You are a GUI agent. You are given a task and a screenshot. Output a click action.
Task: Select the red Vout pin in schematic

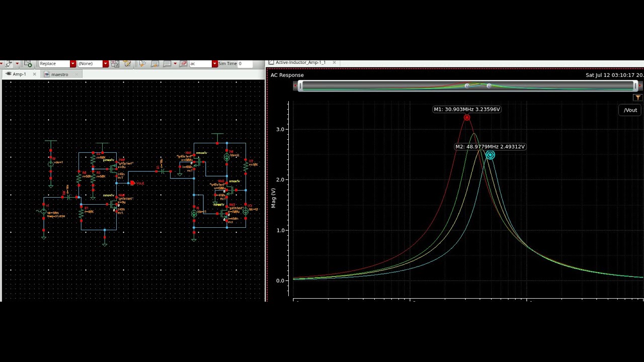click(132, 183)
